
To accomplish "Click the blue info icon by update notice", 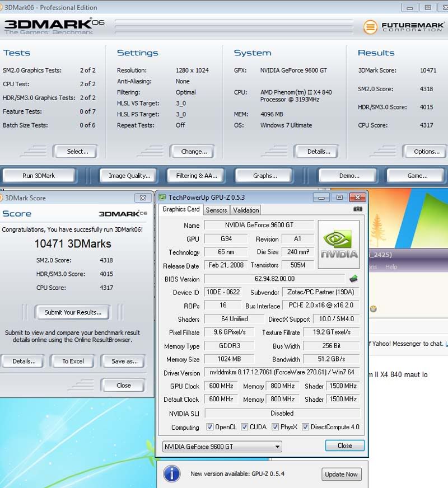I will click(171, 474).
